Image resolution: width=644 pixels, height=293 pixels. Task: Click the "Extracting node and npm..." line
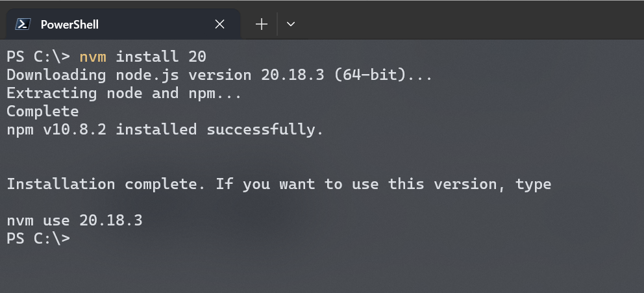pos(124,93)
